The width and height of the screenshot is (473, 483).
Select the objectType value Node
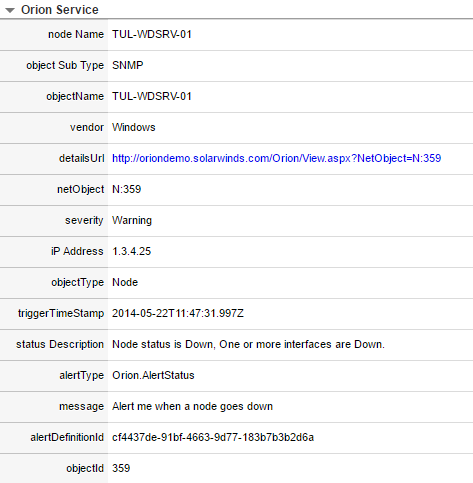tap(125, 282)
